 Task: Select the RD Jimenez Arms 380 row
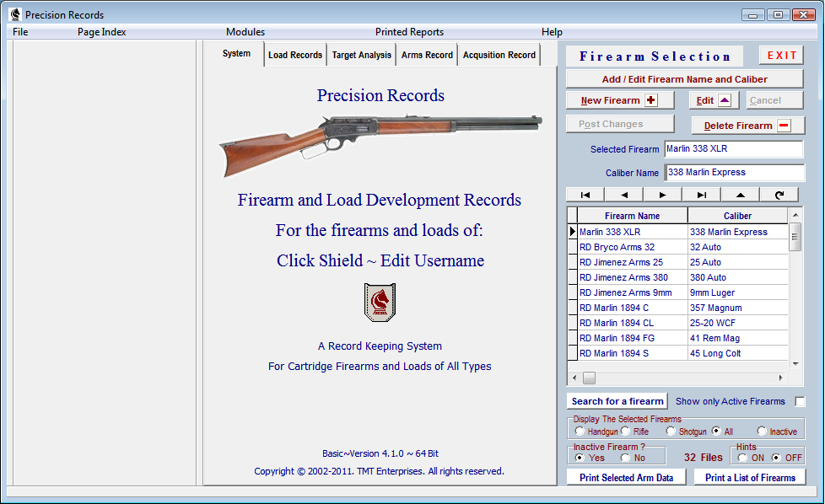tap(677, 277)
